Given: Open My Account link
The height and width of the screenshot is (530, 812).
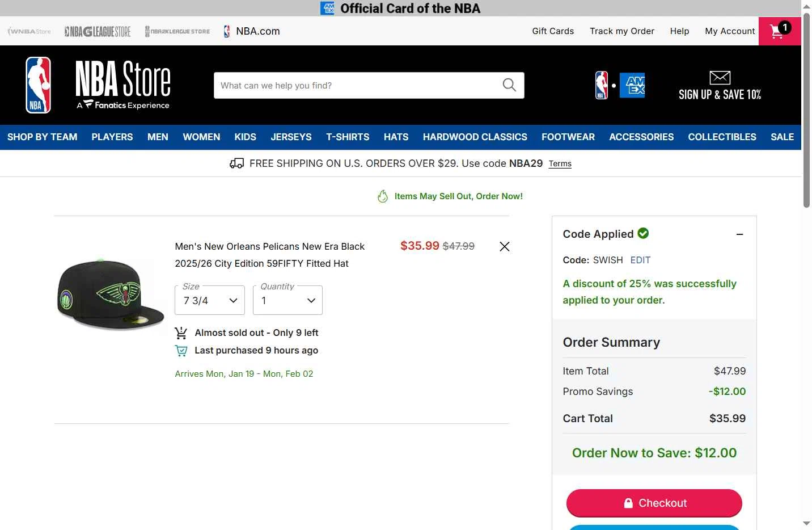Looking at the screenshot, I should click(x=730, y=31).
